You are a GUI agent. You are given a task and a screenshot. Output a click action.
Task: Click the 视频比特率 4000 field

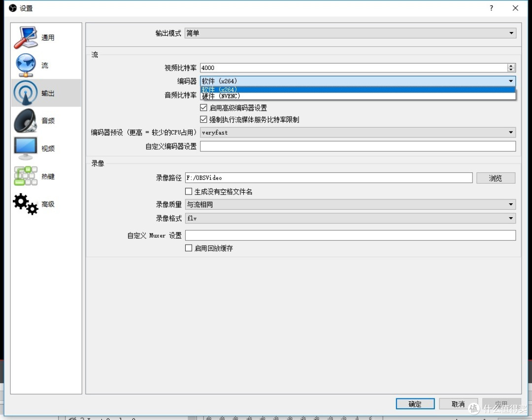coord(354,68)
